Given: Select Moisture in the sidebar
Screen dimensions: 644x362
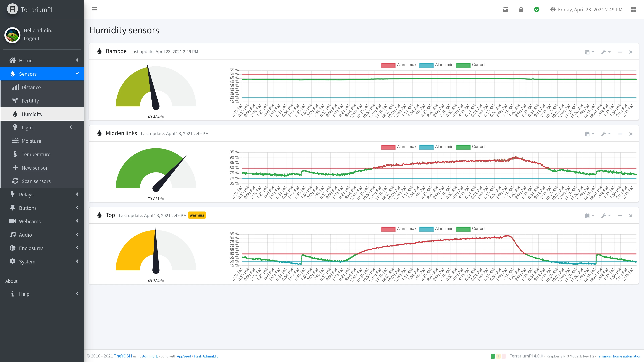Looking at the screenshot, I should [31, 141].
